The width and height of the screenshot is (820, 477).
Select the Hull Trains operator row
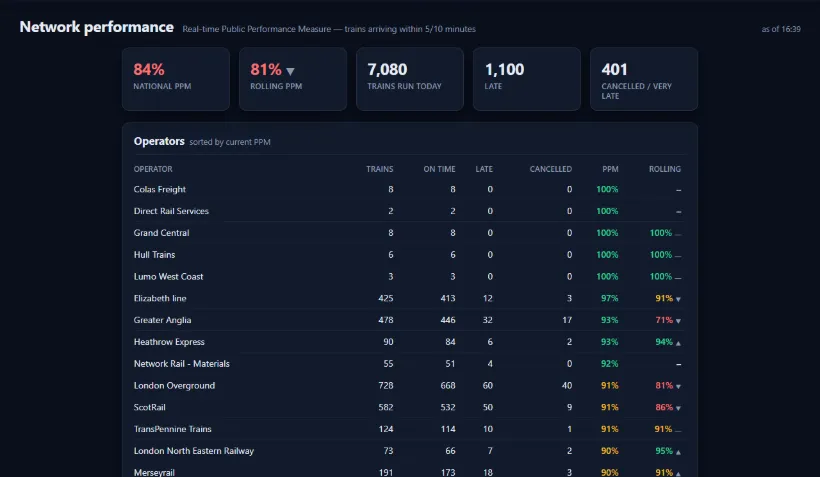point(410,255)
